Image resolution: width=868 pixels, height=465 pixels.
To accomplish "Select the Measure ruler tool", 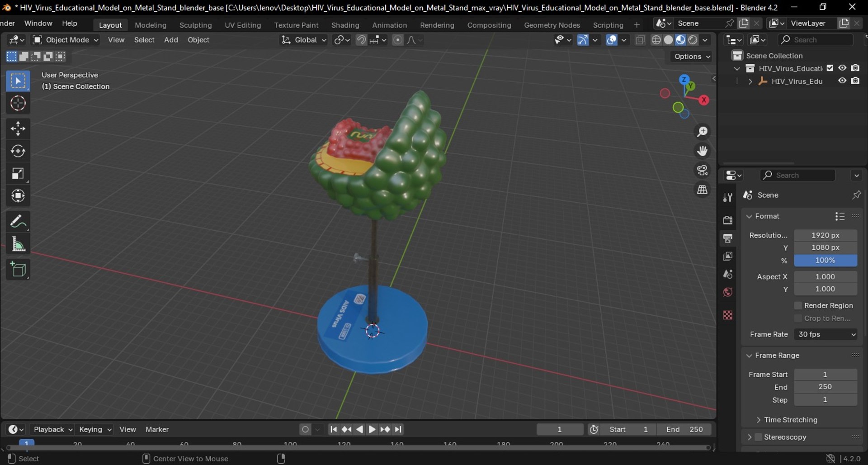I will (x=18, y=244).
